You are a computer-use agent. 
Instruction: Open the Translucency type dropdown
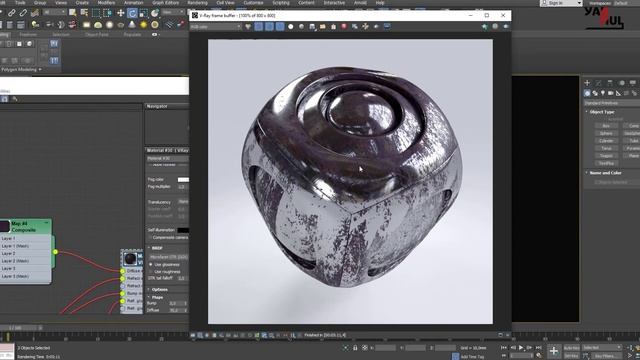(183, 202)
